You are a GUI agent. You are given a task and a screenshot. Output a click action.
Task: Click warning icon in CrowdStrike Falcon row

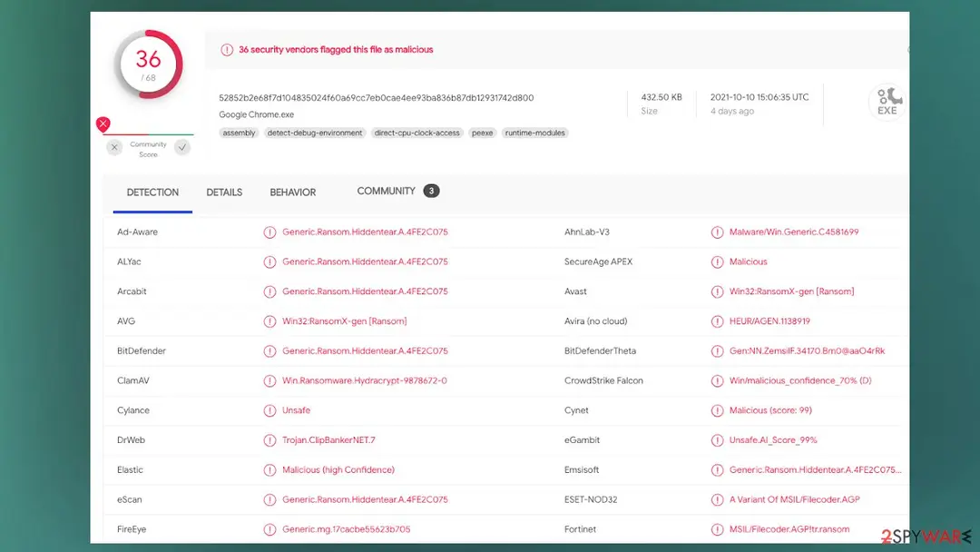[717, 380]
